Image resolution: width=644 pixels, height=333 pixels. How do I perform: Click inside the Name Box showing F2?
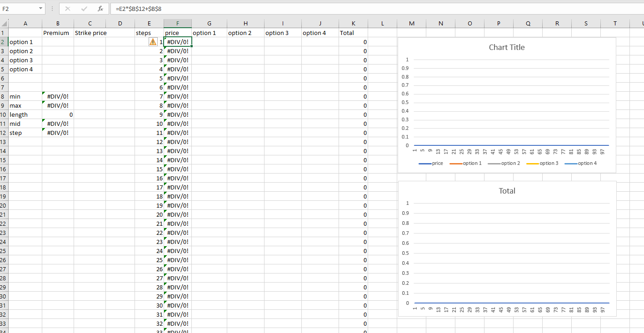[x=18, y=8]
